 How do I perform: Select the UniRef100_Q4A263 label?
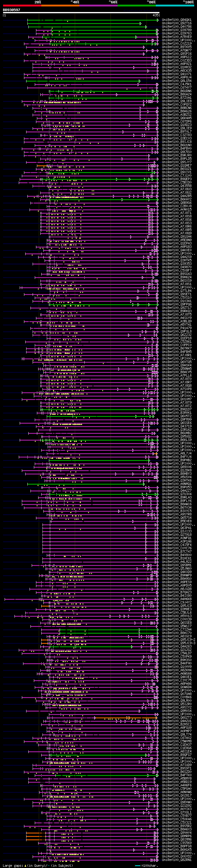pos(176,646)
